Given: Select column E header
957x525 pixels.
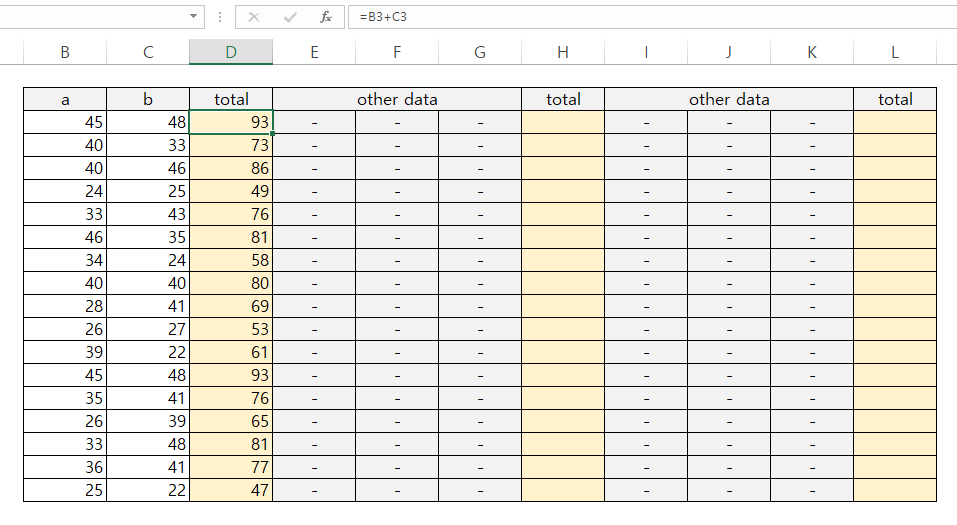Looking at the screenshot, I should [314, 52].
